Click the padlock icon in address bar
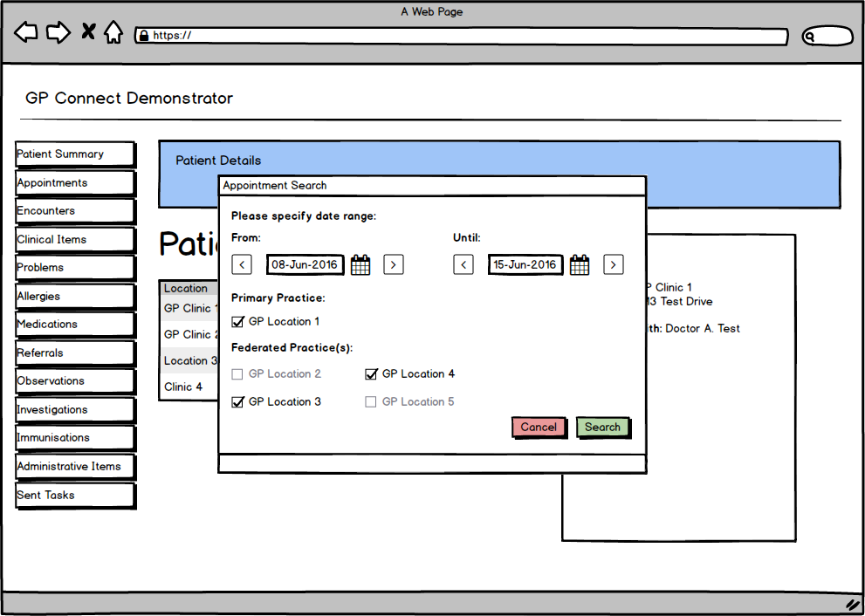Image resolution: width=865 pixels, height=616 pixels. [142, 36]
